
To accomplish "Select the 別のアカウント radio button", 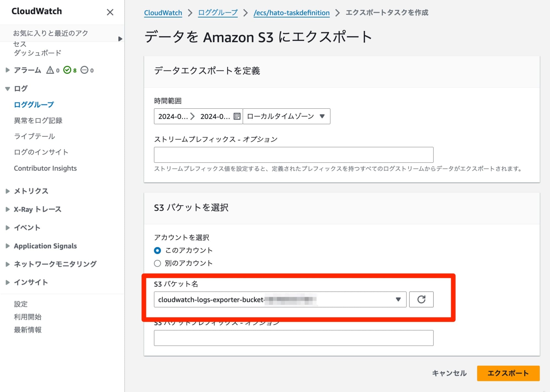I will tap(157, 263).
